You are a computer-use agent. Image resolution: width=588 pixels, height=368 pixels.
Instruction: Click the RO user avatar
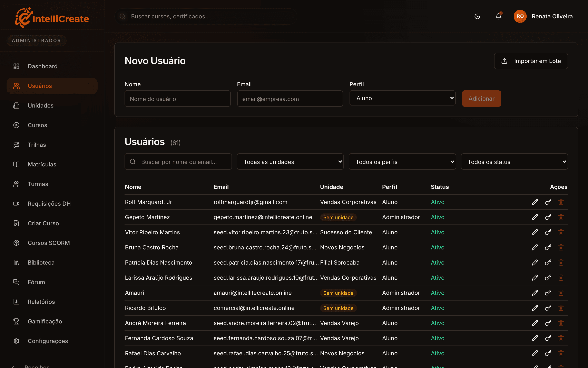point(520,16)
